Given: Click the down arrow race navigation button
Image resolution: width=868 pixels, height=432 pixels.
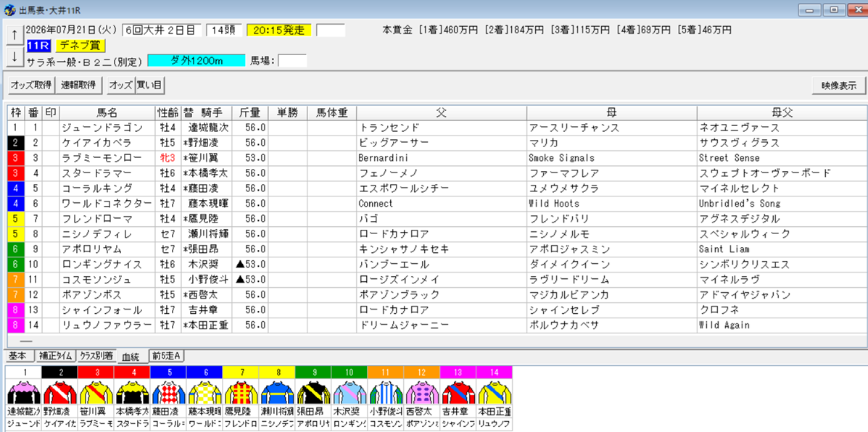Looking at the screenshot, I should click(x=15, y=56).
